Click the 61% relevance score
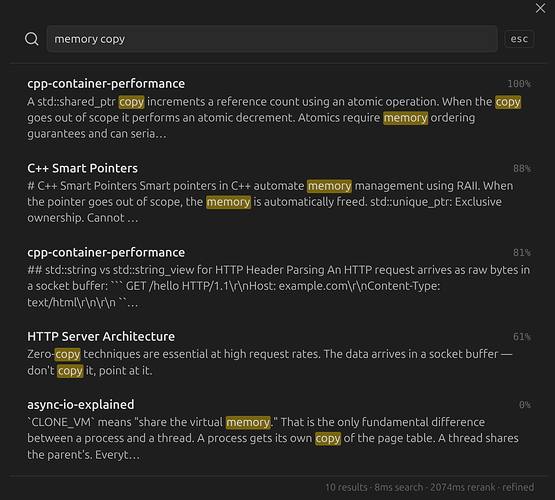The height and width of the screenshot is (500, 555). point(522,337)
